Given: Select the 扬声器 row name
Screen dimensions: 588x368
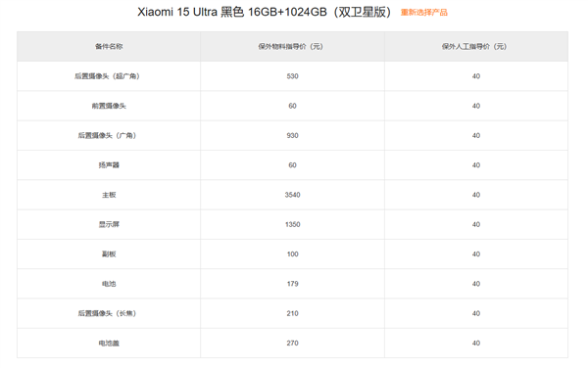Looking at the screenshot, I should click(x=109, y=165).
